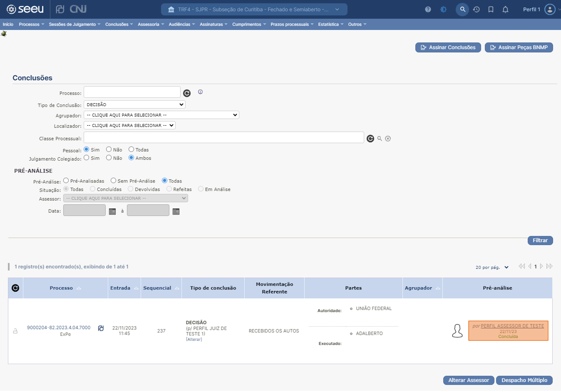Expand the court unit selector TRF4 - SJPR
This screenshot has height=392, width=561.
(x=254, y=9)
